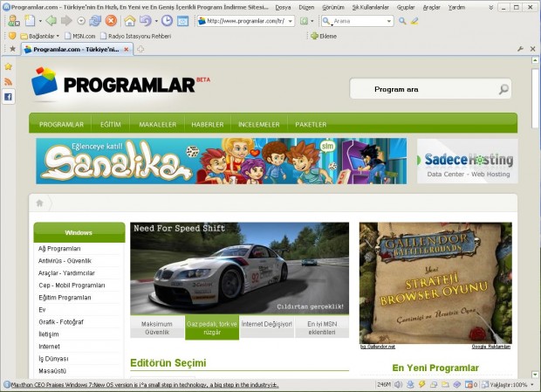Click the favorites star beside the tab

coord(13,49)
